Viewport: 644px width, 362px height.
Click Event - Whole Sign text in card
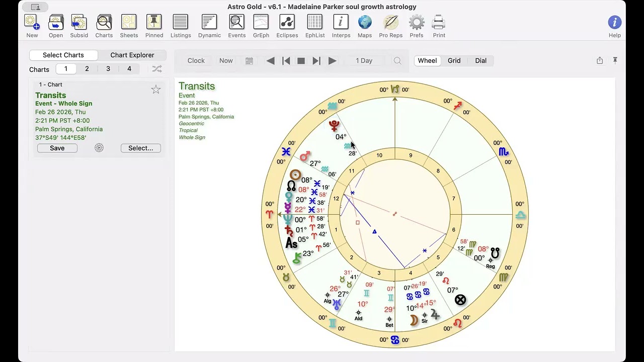tap(64, 104)
